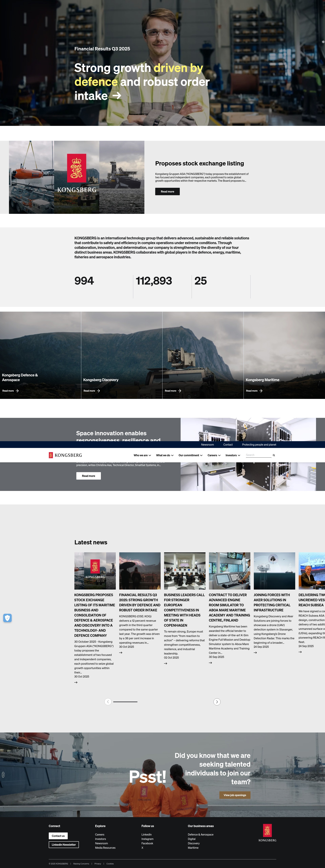The height and width of the screenshot is (868, 325).
Task: Open the Media Resources footer link
Action: pyautogui.click(x=105, y=848)
